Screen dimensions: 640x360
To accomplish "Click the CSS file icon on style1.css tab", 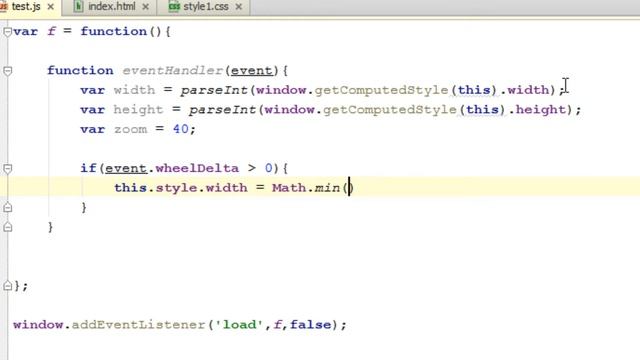I will point(174,7).
